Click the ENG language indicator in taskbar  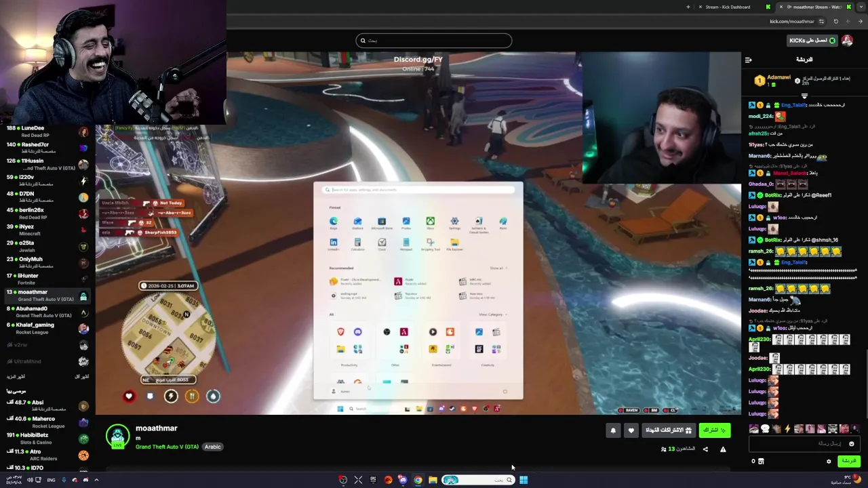(51, 480)
